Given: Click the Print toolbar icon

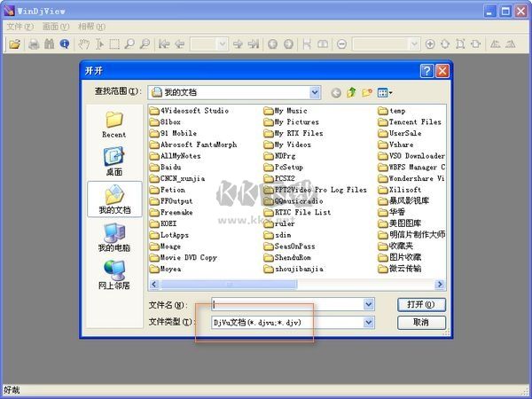Looking at the screenshot, I should [x=34, y=44].
